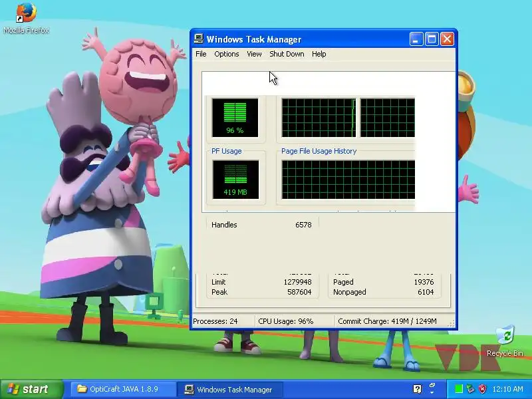Click the Paged label
The image size is (532, 399).
click(343, 282)
